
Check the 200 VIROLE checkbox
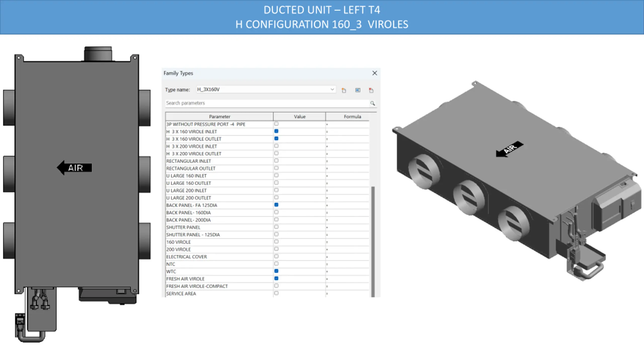click(276, 249)
